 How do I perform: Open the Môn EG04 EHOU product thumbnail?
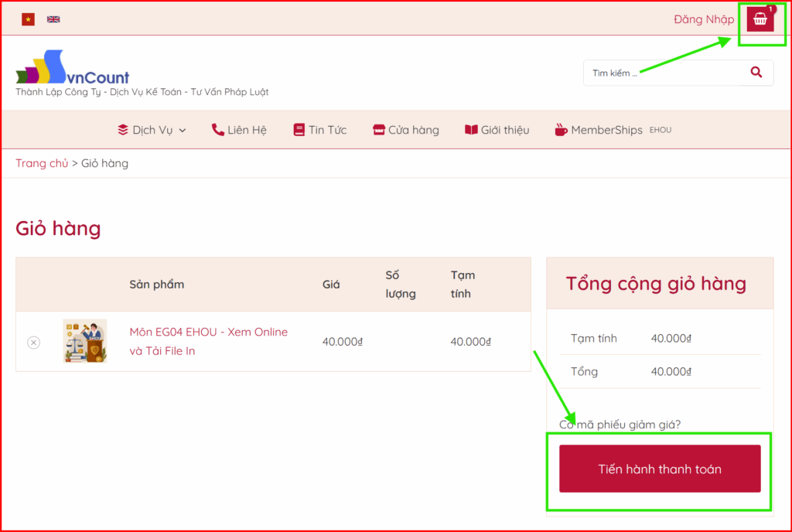click(x=85, y=341)
